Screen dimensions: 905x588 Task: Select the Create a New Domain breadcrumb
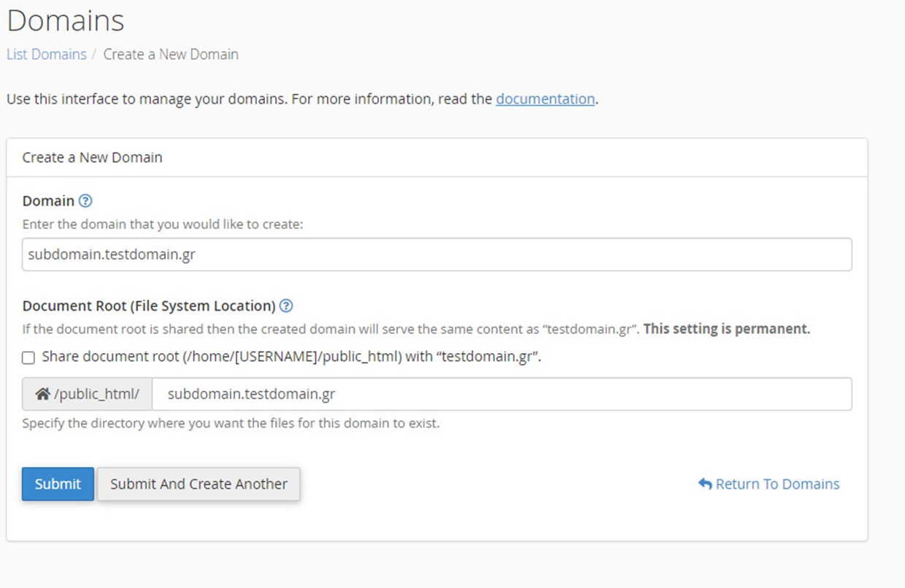coord(171,55)
